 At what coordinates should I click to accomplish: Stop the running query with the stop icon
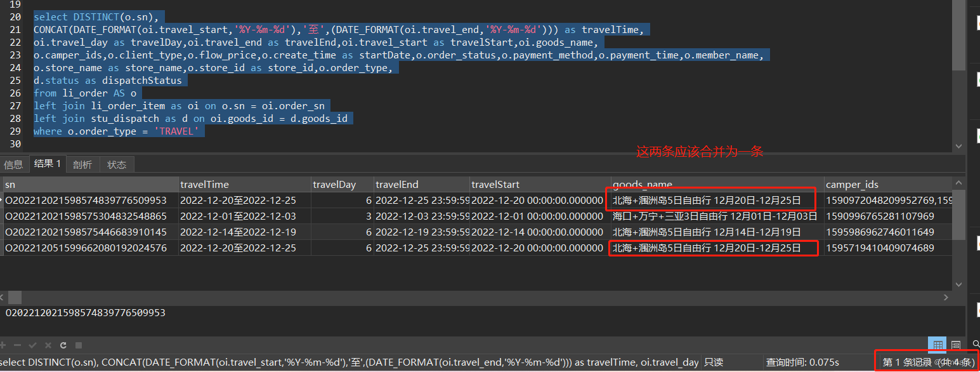tap(77, 345)
